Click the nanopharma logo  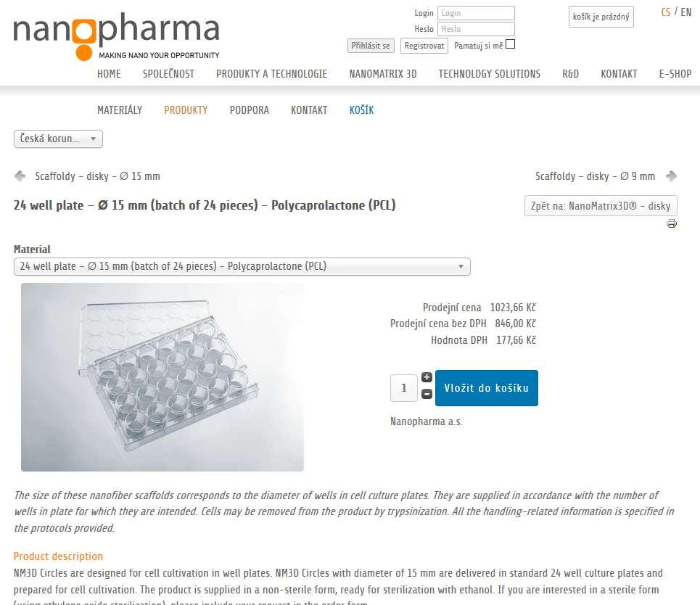pyautogui.click(x=117, y=36)
